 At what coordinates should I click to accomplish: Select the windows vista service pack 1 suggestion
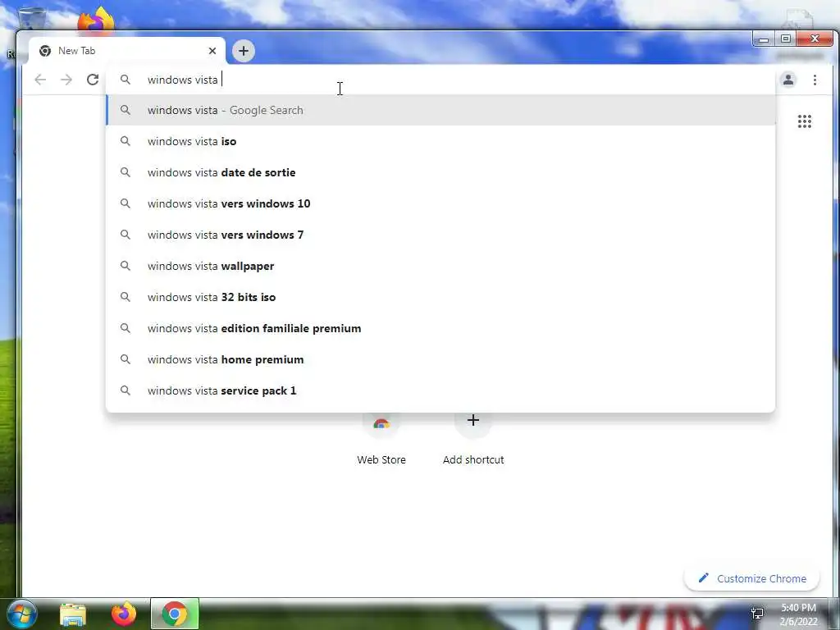click(x=441, y=390)
